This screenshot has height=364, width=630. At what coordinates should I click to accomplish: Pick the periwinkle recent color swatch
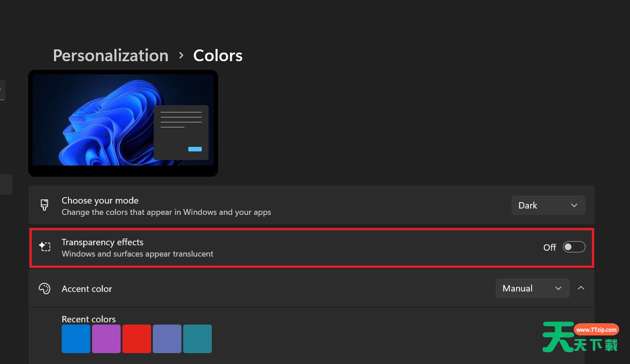167,339
